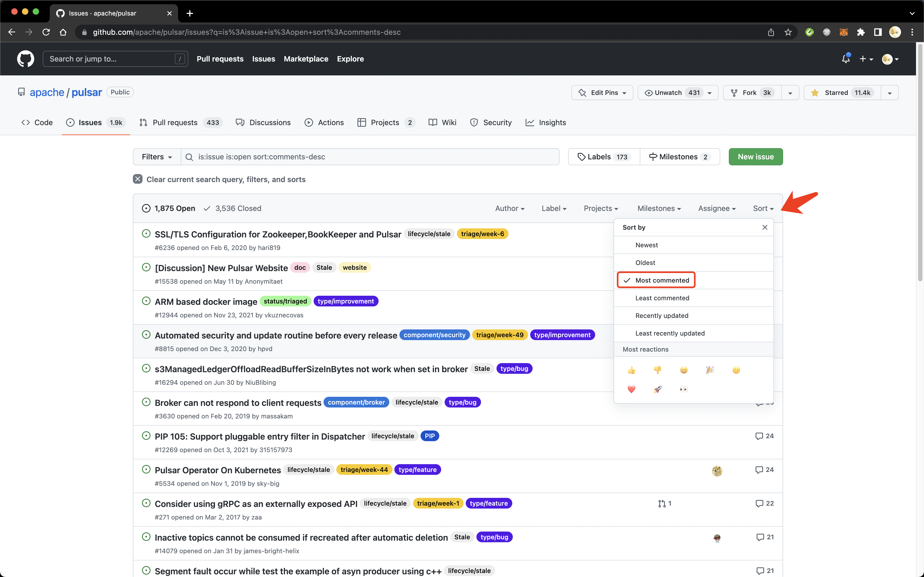Open browser extensions puzzle icon

coord(861,32)
